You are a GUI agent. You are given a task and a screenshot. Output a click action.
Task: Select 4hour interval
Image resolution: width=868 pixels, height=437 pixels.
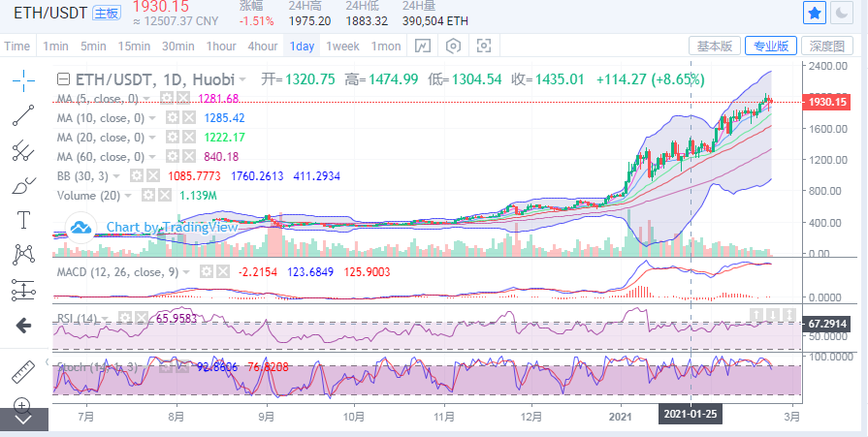tap(263, 46)
